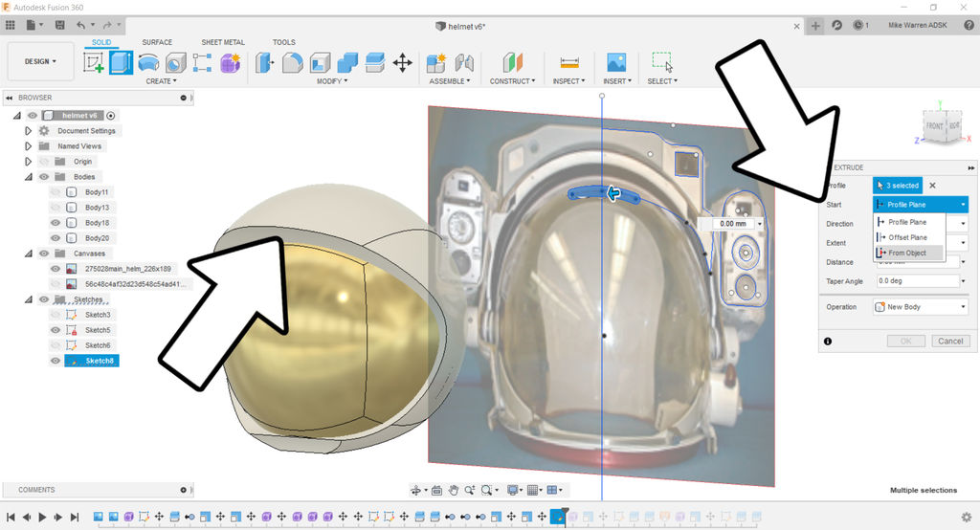This screenshot has width=980, height=530.
Task: Pick the Create Form purple icon
Action: tap(230, 62)
